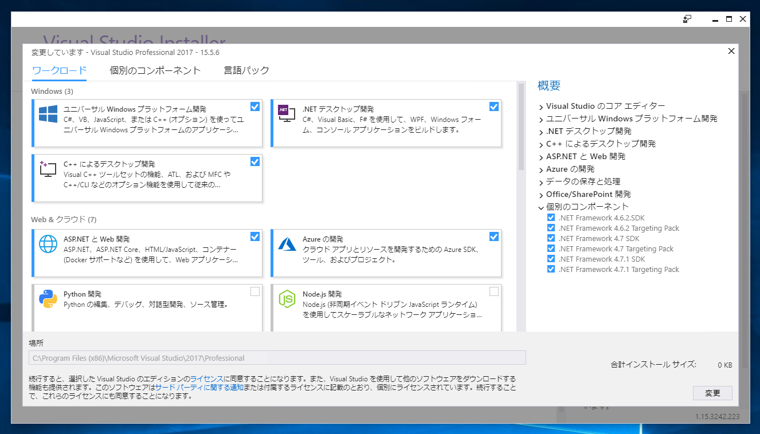Click the 変更 button
Image resolution: width=760 pixels, height=434 pixels.
(x=712, y=393)
